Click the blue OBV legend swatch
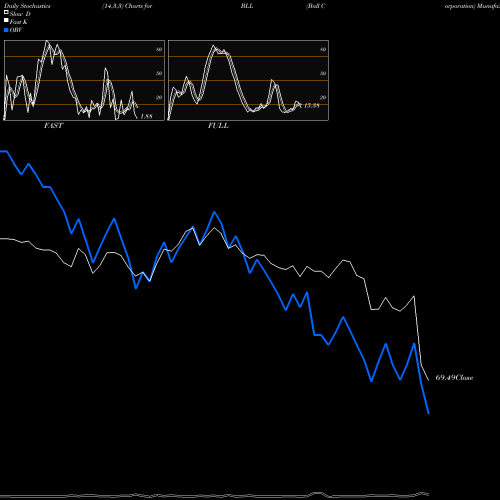 pyautogui.click(x=6, y=30)
